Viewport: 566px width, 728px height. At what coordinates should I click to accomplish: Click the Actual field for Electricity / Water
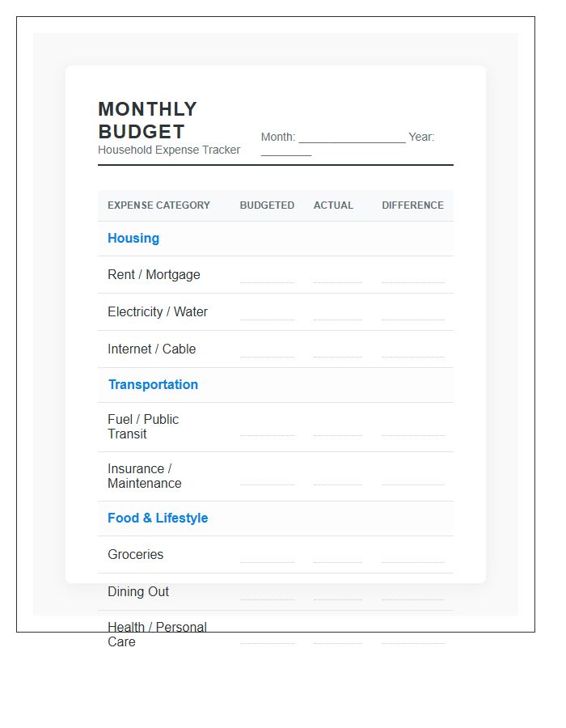pyautogui.click(x=338, y=314)
